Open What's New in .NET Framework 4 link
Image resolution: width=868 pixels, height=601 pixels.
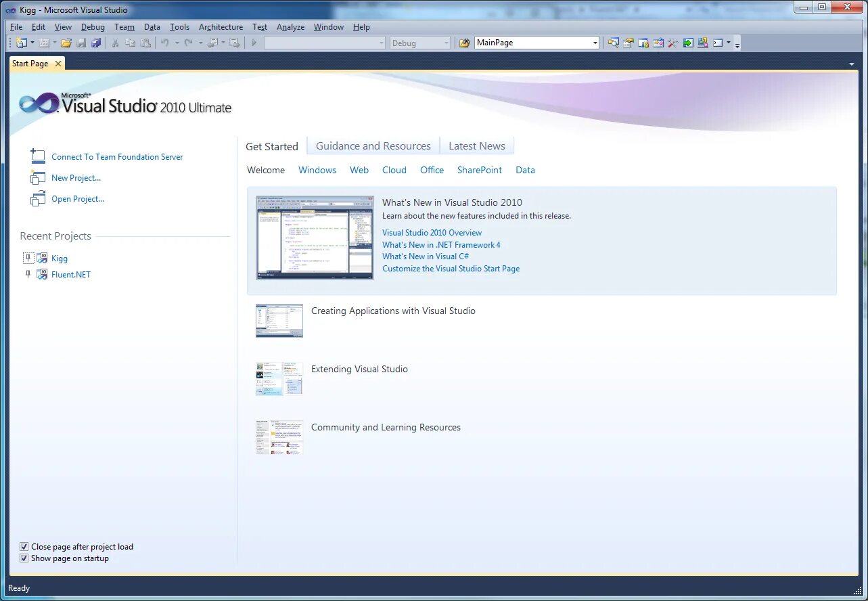tap(441, 245)
